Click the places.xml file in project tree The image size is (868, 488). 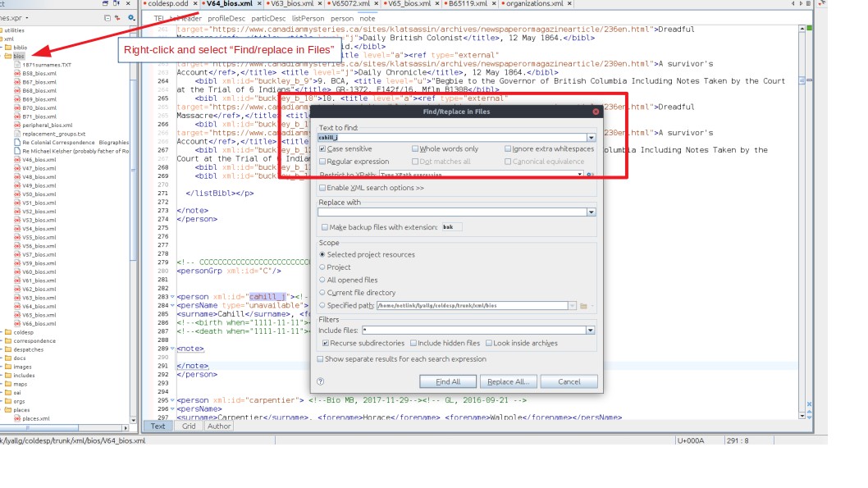coord(35,418)
